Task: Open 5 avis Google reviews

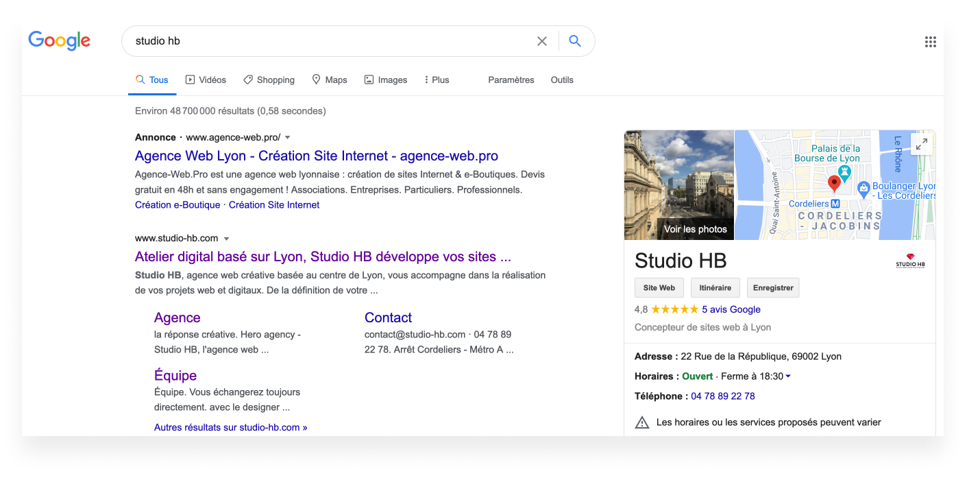Action: 731,309
